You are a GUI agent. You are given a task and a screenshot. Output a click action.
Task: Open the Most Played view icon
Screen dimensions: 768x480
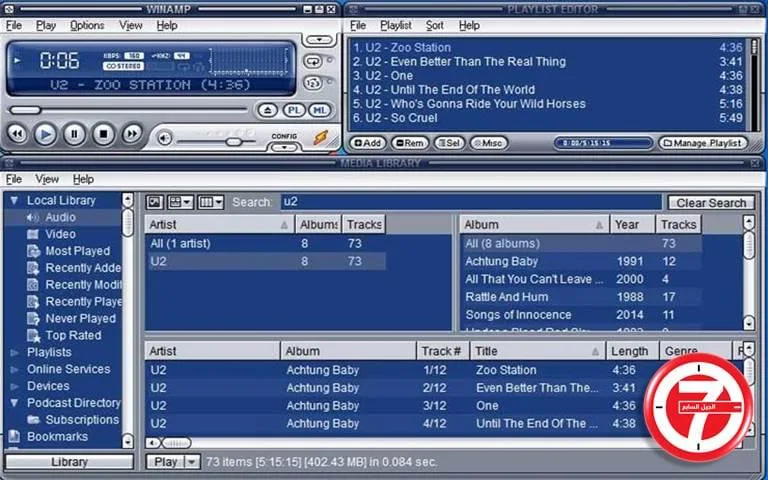pyautogui.click(x=33, y=251)
